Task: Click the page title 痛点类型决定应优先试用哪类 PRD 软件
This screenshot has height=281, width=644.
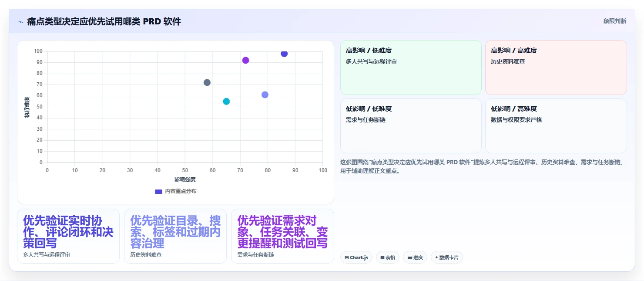Action: [x=104, y=21]
